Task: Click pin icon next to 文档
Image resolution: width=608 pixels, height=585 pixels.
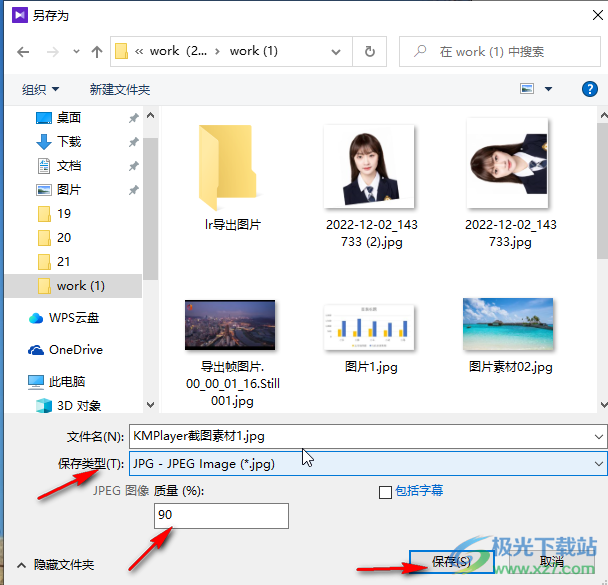Action: click(134, 166)
